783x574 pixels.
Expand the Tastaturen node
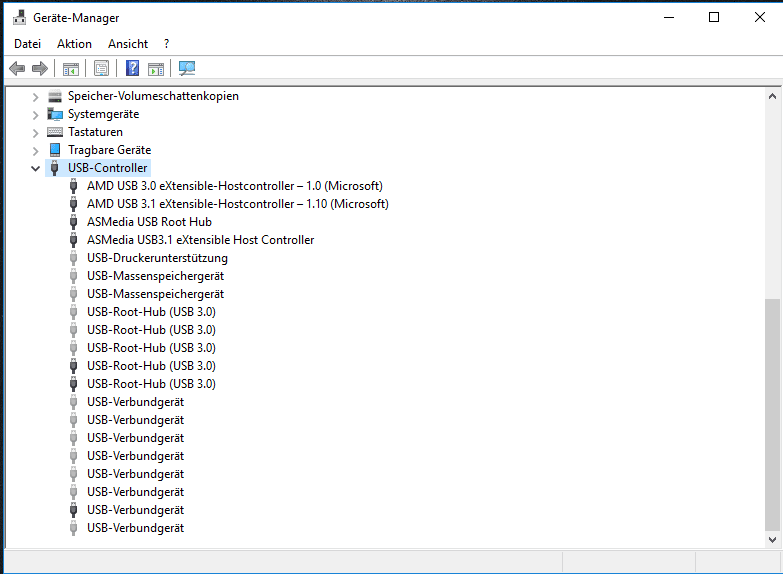(35, 132)
